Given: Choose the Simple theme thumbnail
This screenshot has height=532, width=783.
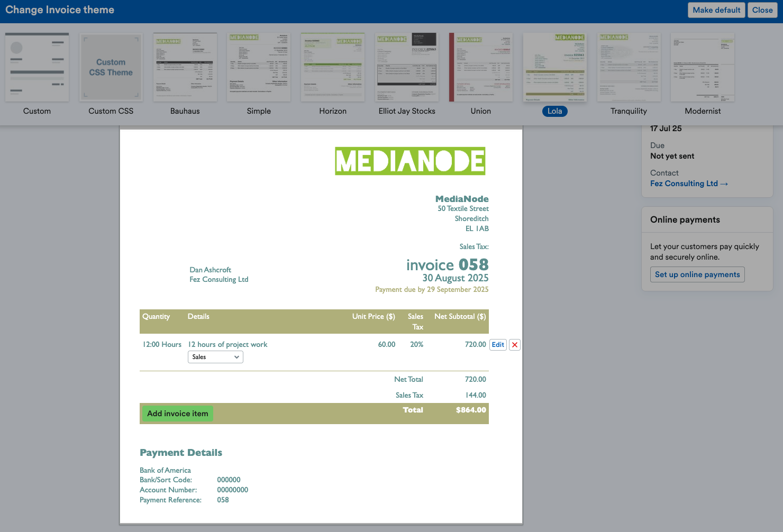Looking at the screenshot, I should point(259,67).
